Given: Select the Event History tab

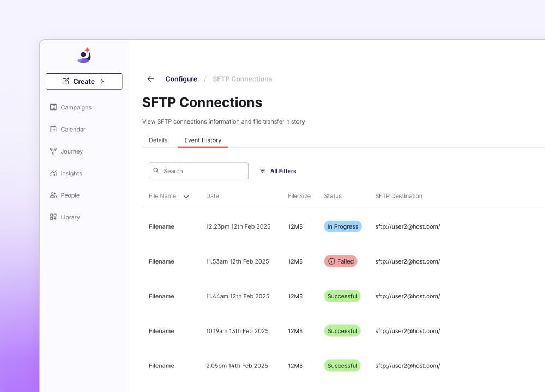Looking at the screenshot, I should (203, 140).
